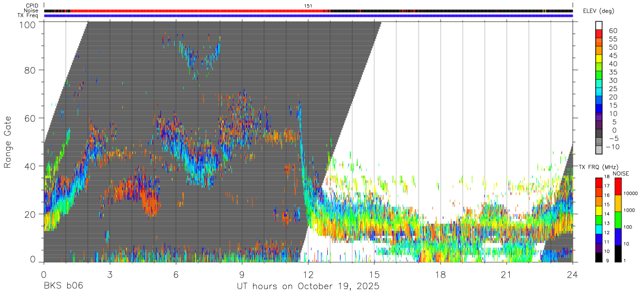Viewport: 644px width, 297px height.
Task: Click the y-axis tick label '100'
Action: tap(28, 24)
